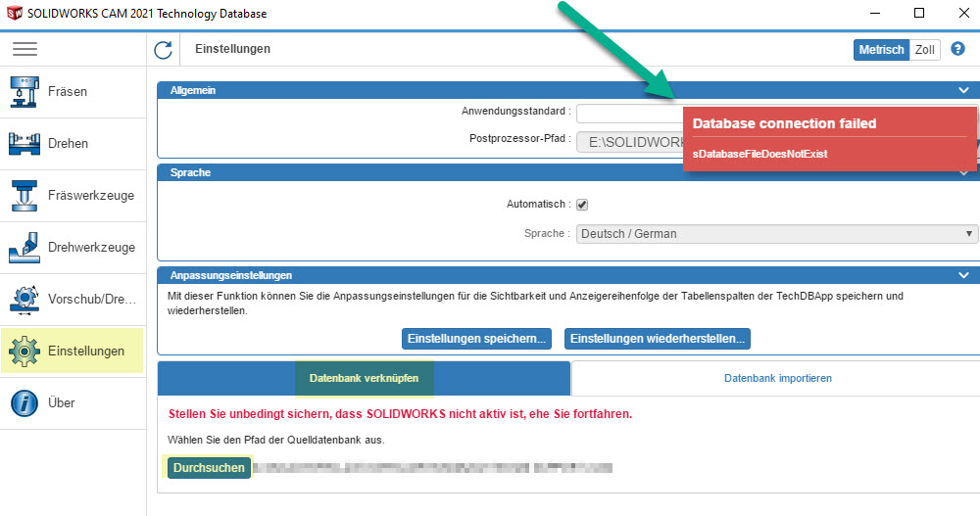Open the Vorschub/Drehzahl feeds icon
The width and height of the screenshot is (980, 516).
(24, 300)
